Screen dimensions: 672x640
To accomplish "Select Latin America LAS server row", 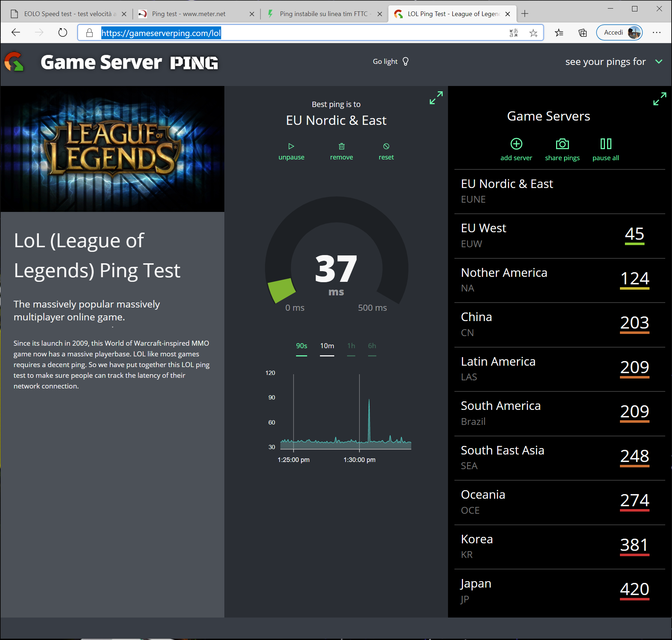I will pyautogui.click(x=560, y=369).
